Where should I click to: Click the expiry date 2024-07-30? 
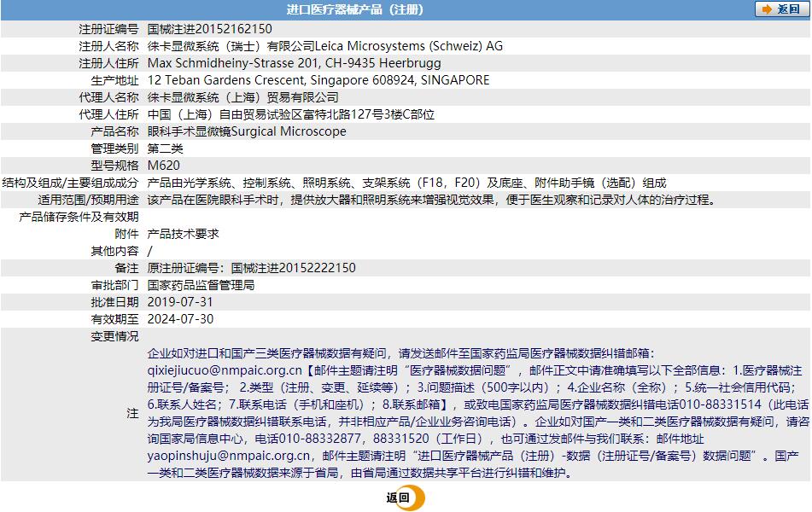point(180,319)
